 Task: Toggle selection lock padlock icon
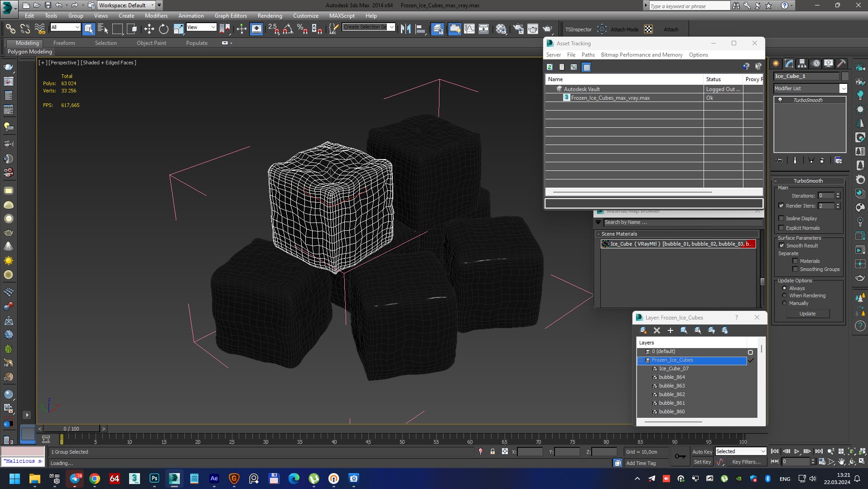point(492,452)
